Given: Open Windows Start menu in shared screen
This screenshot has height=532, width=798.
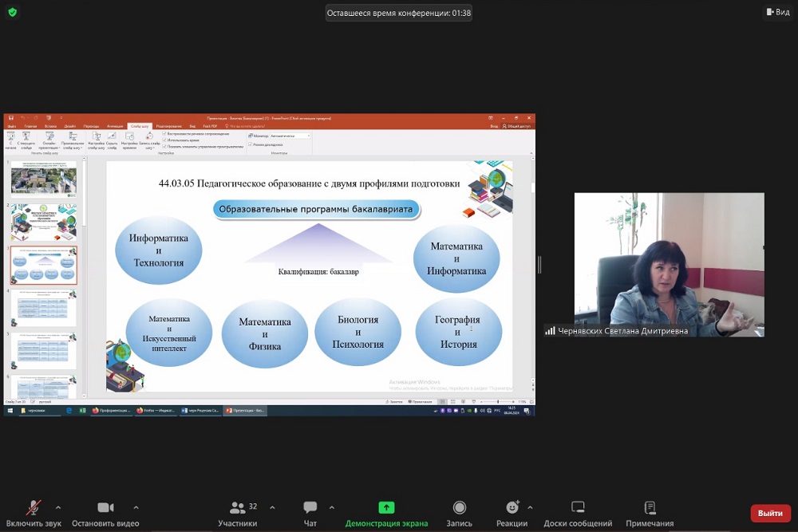Looking at the screenshot, I should [10, 411].
